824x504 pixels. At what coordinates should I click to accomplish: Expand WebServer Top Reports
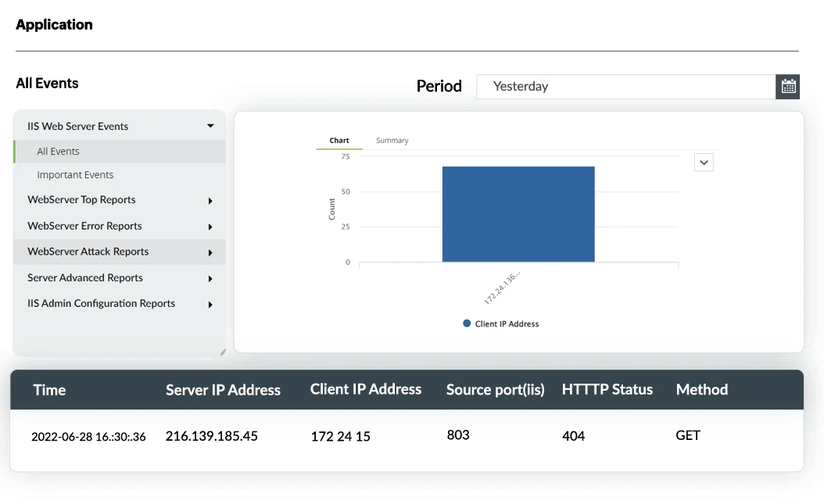pos(81,199)
